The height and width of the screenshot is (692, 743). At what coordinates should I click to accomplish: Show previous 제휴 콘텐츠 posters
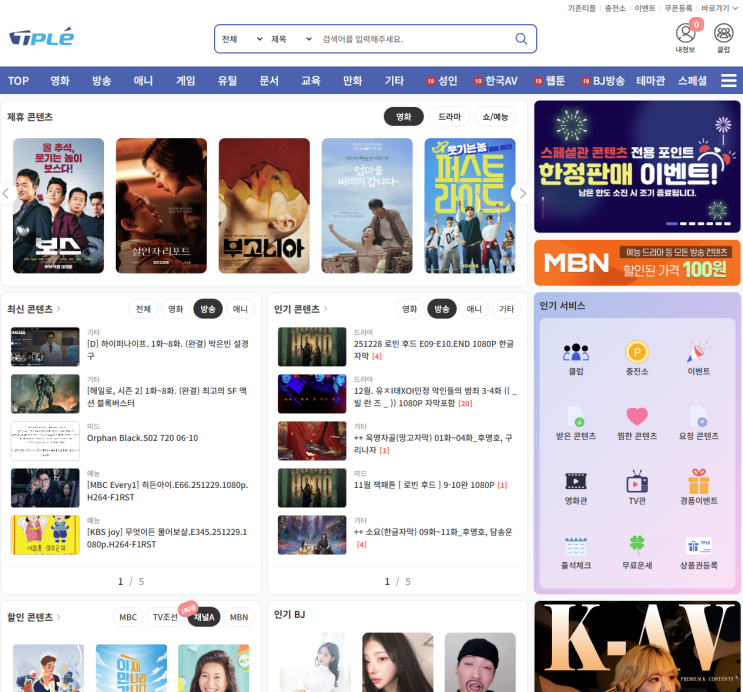(x=6, y=193)
